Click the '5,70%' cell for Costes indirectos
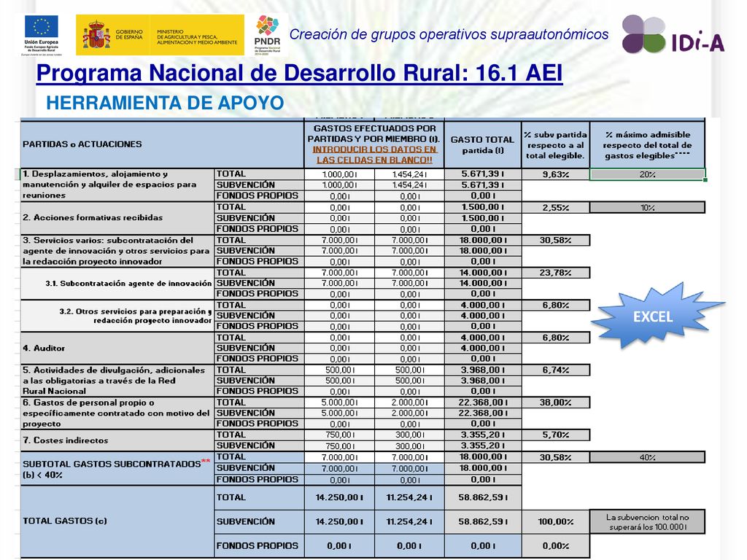Viewport: 747px width, 560px height. click(555, 435)
